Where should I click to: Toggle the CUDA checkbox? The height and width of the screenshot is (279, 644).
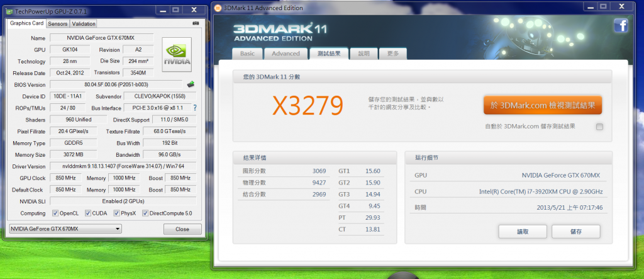(88, 213)
